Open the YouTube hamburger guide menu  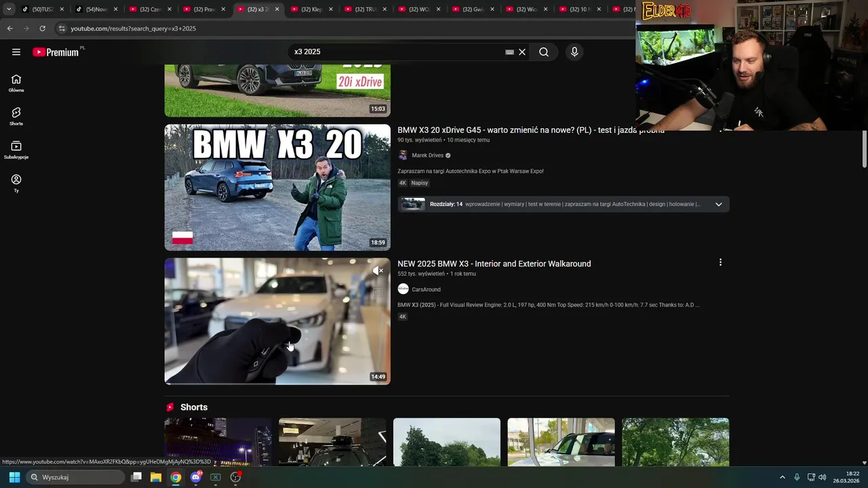16,52
